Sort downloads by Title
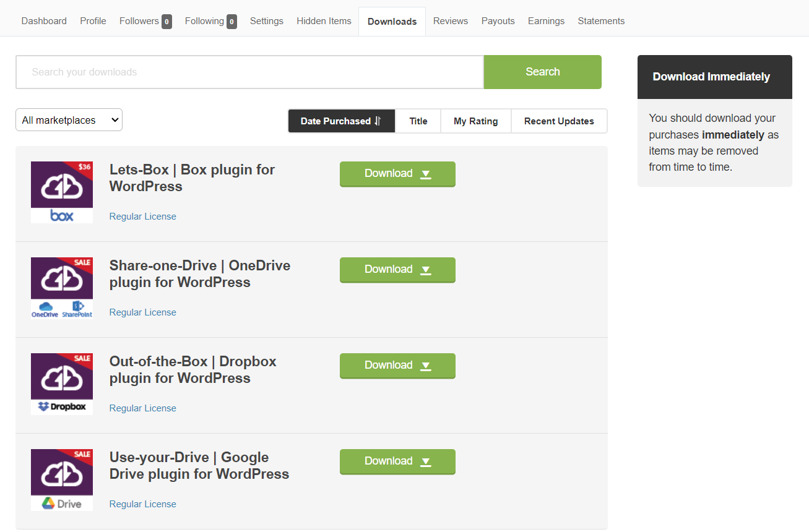Viewport: 809px width, 532px height. point(418,121)
